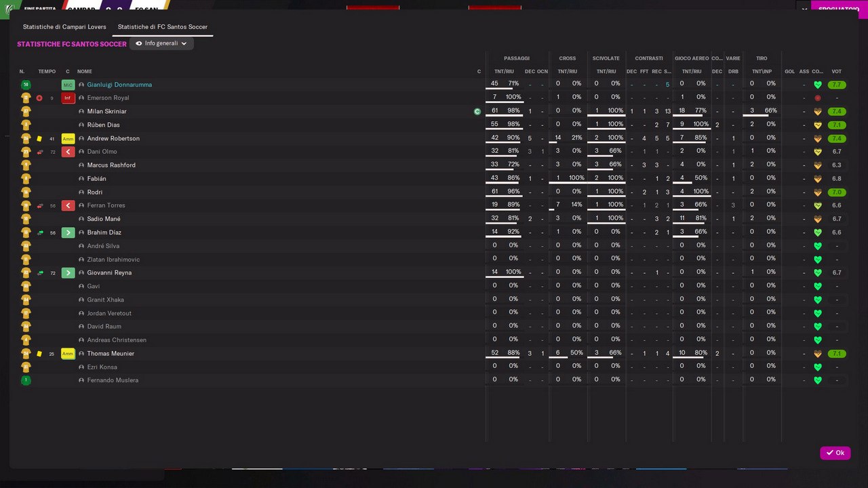Click the condition heart for Gianluigi Donnarumma
868x488 pixels.
point(817,85)
